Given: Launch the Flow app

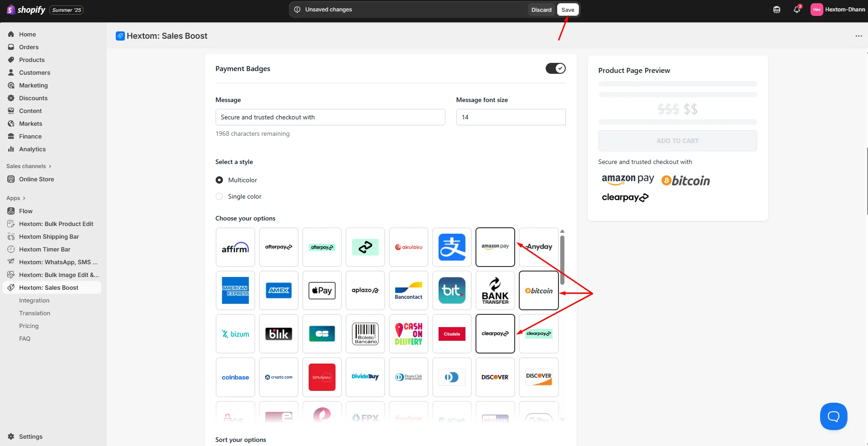Looking at the screenshot, I should [x=26, y=211].
